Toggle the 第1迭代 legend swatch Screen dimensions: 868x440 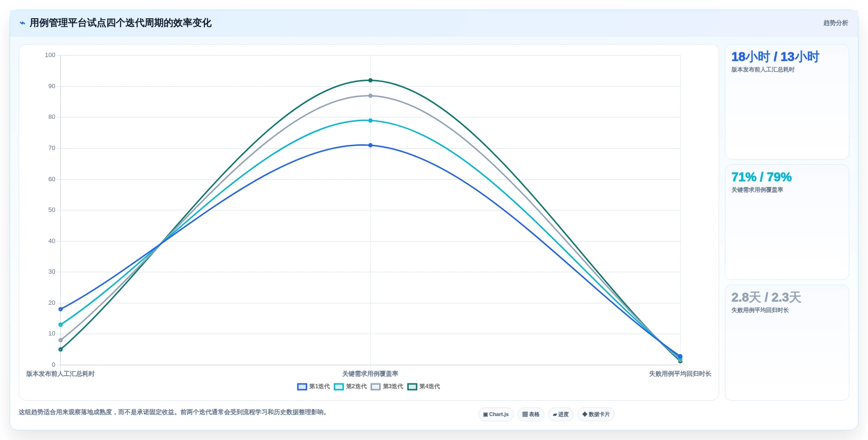click(x=302, y=387)
